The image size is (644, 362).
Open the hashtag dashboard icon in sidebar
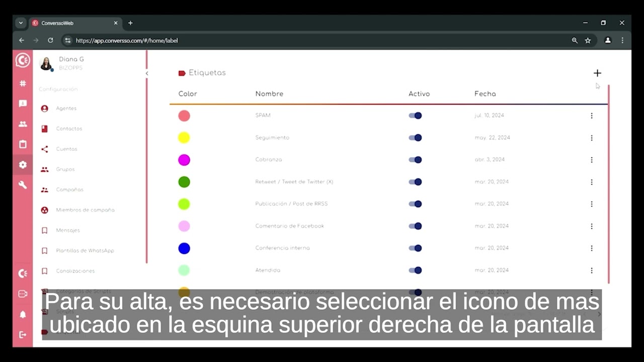click(x=23, y=83)
